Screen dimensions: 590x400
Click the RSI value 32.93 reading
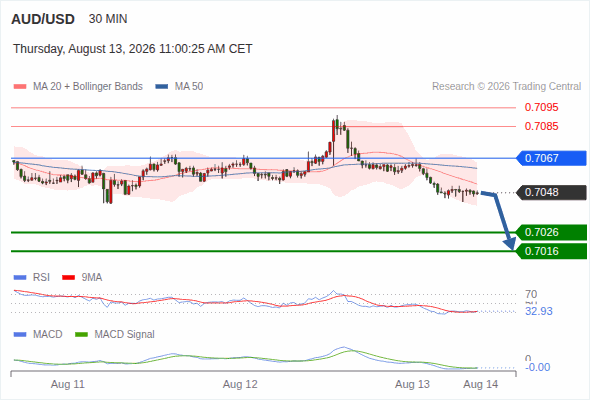pos(539,312)
